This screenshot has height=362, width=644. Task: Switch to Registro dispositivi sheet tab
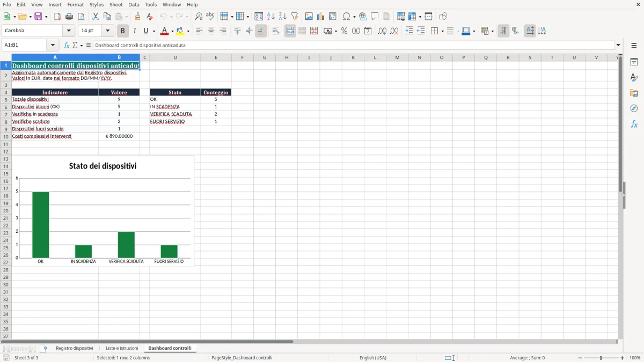point(75,349)
